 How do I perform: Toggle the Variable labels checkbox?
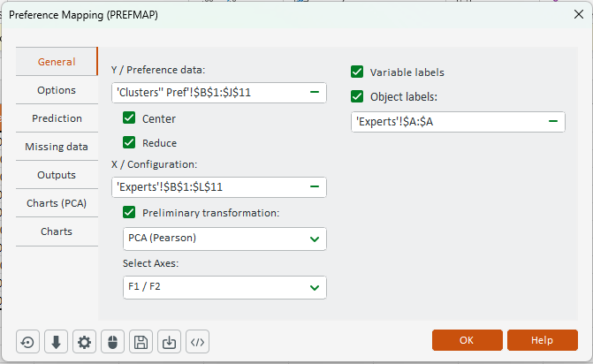[x=357, y=72]
